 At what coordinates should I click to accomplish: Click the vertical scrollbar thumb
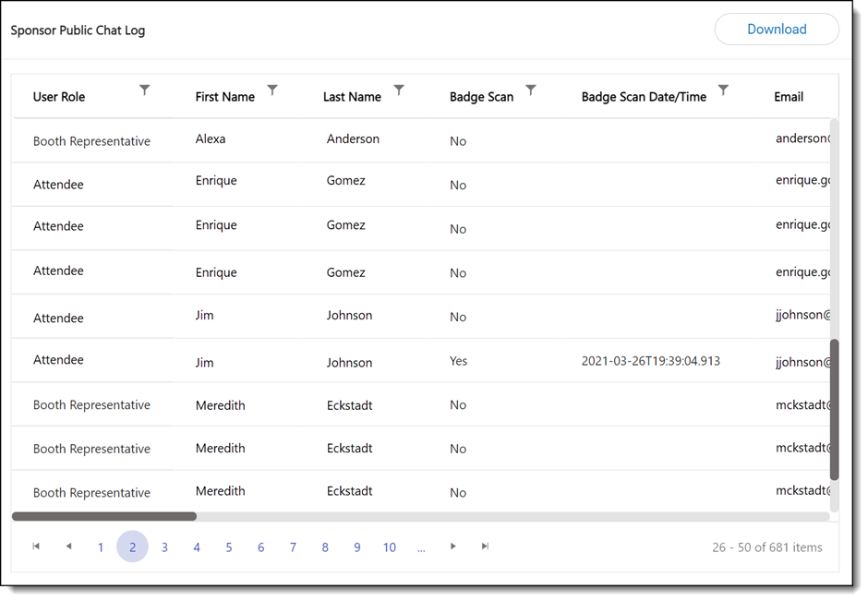[x=835, y=409]
